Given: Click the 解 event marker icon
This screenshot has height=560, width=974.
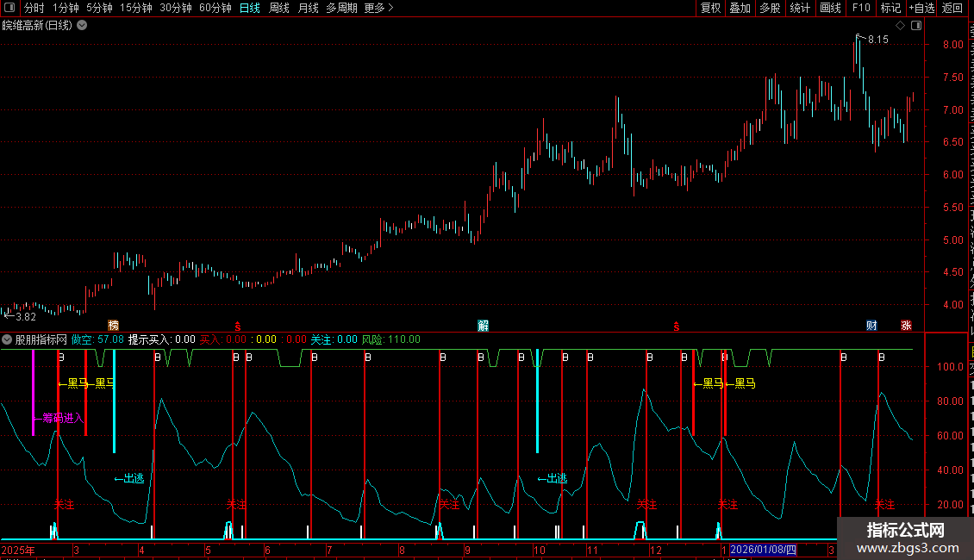Looking at the screenshot, I should coord(484,326).
